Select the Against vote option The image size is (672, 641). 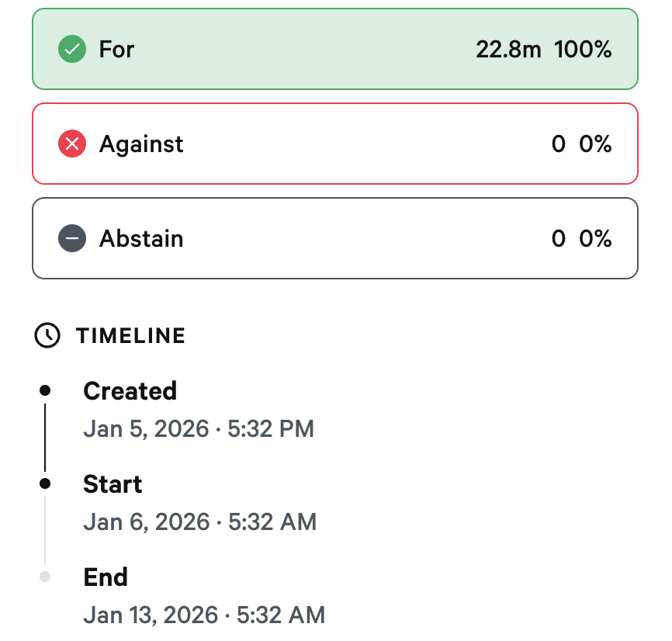point(334,144)
